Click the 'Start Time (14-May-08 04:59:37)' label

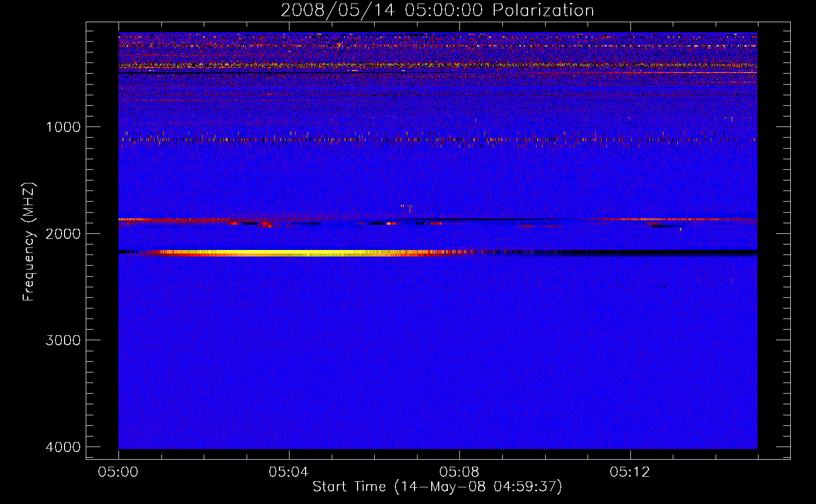(437, 487)
